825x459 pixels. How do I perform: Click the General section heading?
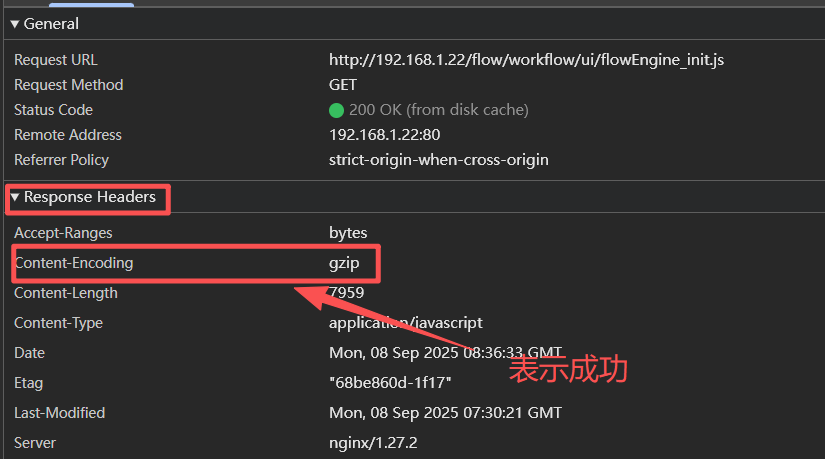[x=51, y=24]
